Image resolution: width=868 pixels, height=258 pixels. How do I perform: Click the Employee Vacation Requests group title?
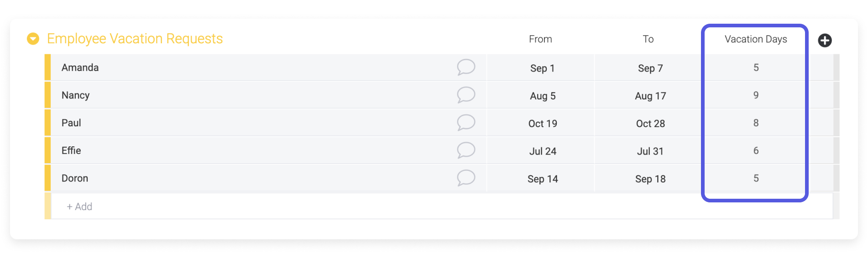pyautogui.click(x=135, y=39)
